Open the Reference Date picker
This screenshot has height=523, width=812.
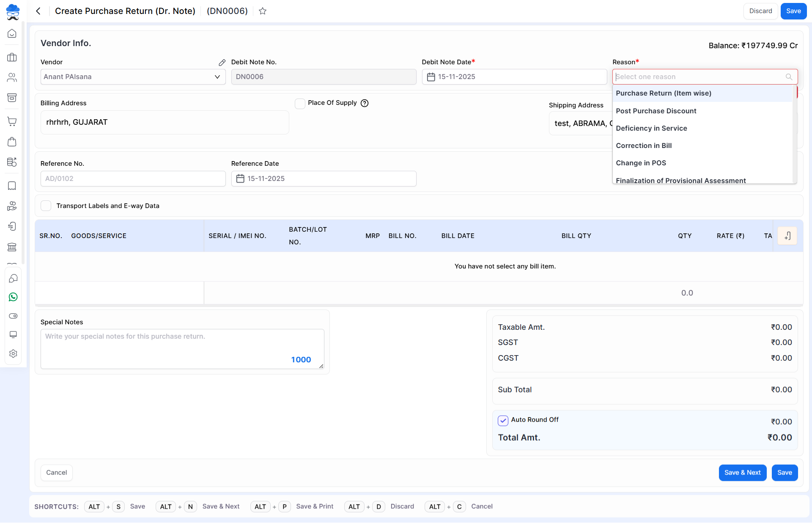[324, 179]
